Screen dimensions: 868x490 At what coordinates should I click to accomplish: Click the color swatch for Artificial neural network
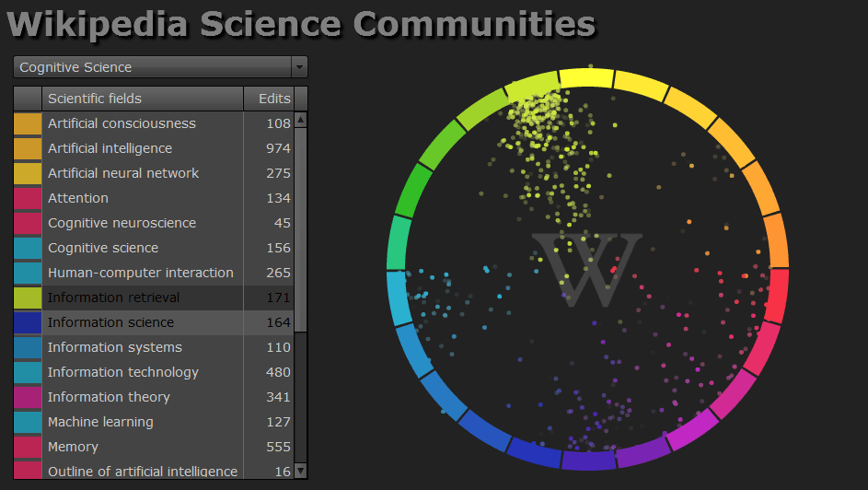28,174
